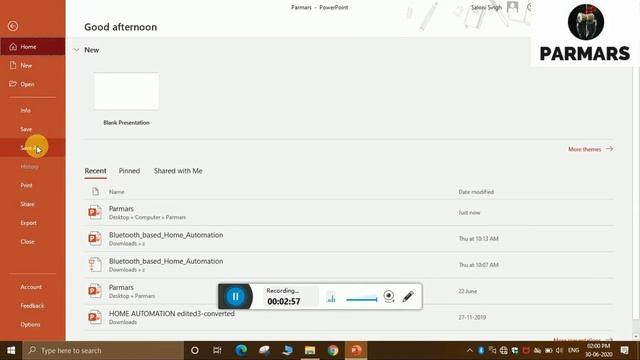
Task: Switch to the Pinned tab
Action: (x=129, y=171)
